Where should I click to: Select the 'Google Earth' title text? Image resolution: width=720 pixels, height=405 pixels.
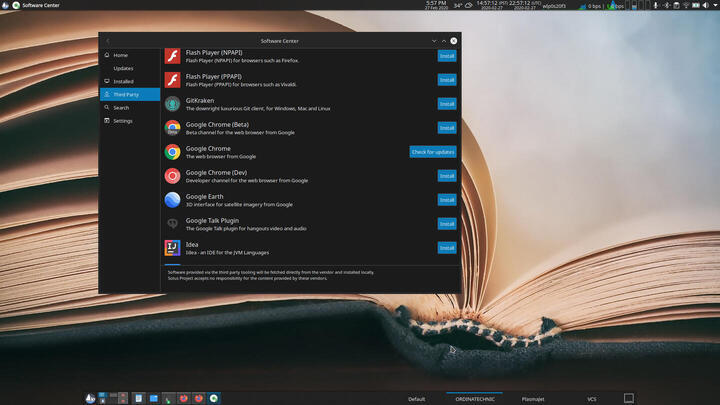204,197
